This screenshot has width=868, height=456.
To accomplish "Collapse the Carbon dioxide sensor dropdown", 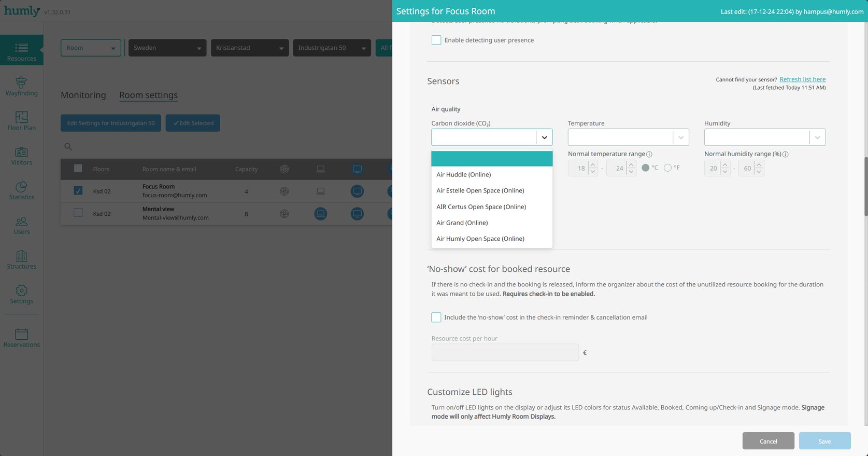I will click(544, 137).
